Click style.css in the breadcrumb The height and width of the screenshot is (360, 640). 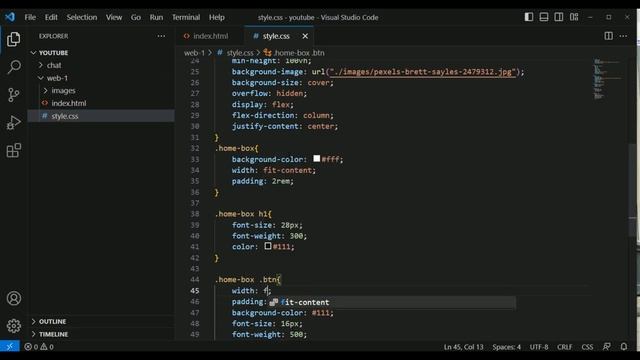240,53
